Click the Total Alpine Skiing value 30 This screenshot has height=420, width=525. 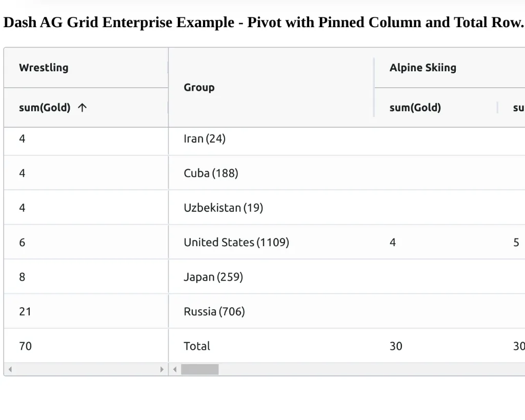pyautogui.click(x=396, y=346)
